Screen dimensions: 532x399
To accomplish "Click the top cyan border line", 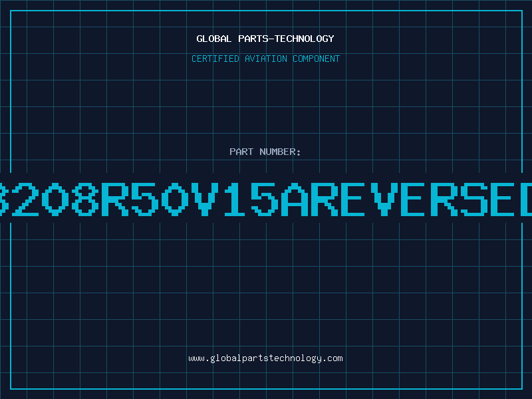I will [x=266, y=11].
